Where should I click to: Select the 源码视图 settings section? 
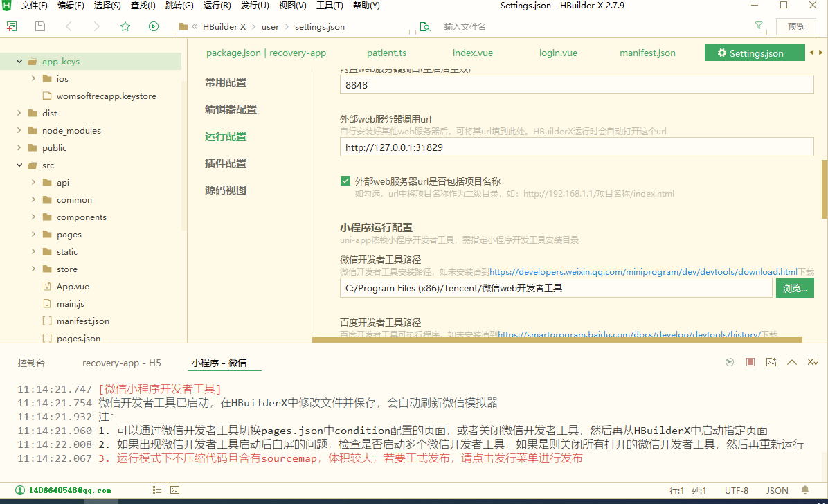point(226,190)
